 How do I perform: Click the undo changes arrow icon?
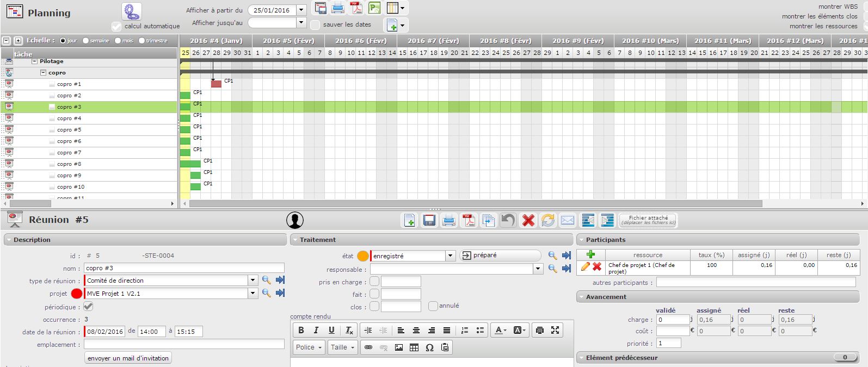508,220
